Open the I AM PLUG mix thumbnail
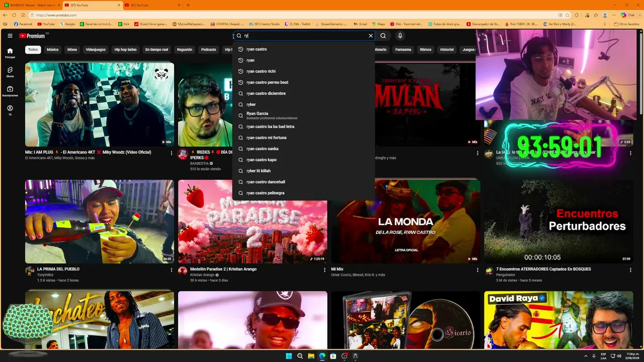 coord(100,104)
